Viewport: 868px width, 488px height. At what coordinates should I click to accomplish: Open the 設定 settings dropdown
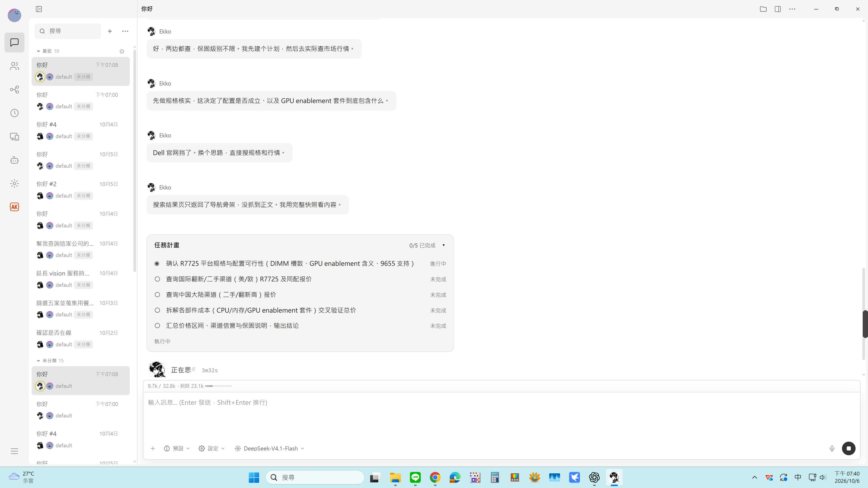[212, 448]
